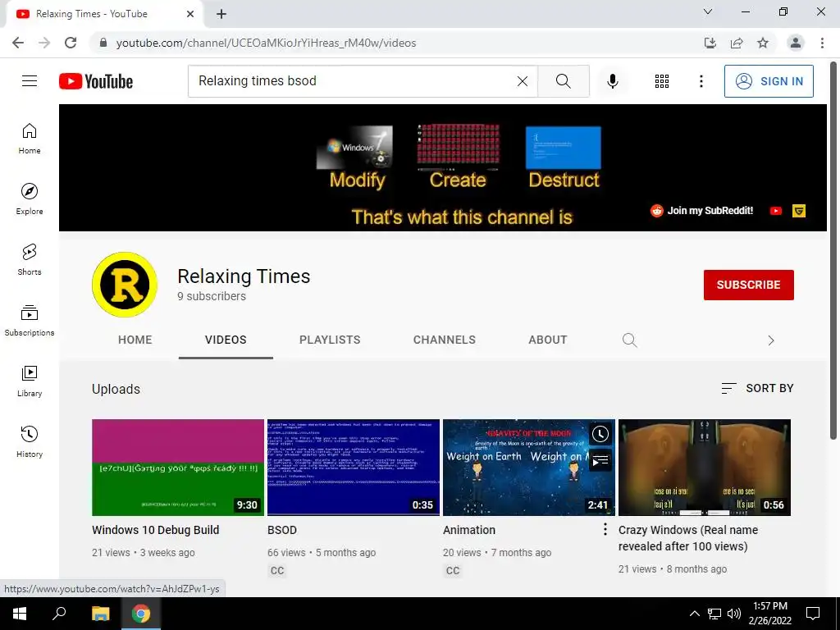Open Library in the sidebar
Image resolution: width=840 pixels, height=630 pixels.
click(x=30, y=381)
